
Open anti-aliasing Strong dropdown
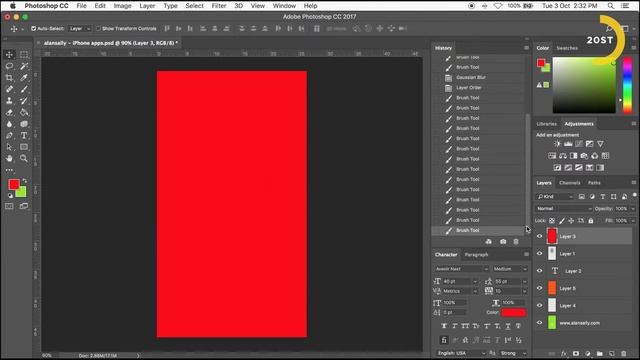[x=513, y=353]
